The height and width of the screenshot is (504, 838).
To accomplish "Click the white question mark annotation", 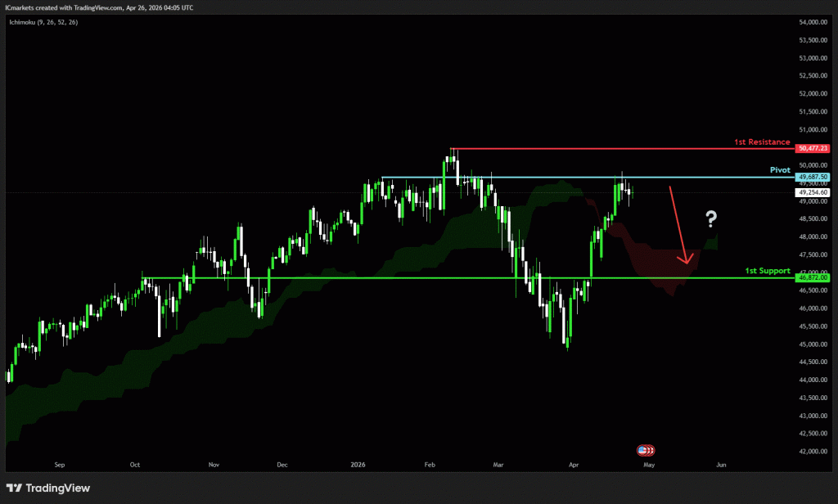I will [711, 218].
